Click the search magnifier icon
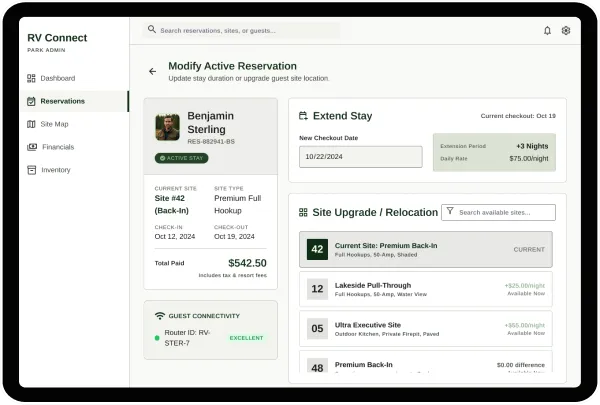600x405 pixels. pos(152,29)
